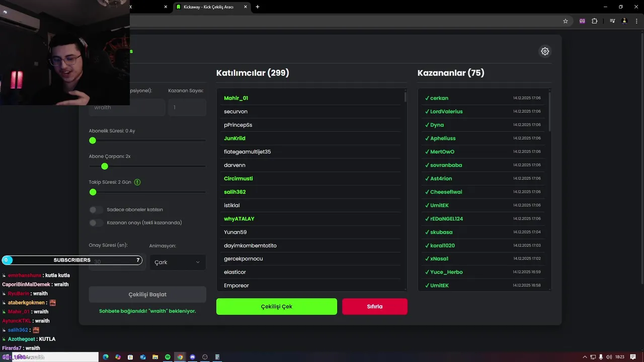Adjust the Abone Çarpanı slider handle
The image size is (644, 362).
(x=105, y=166)
